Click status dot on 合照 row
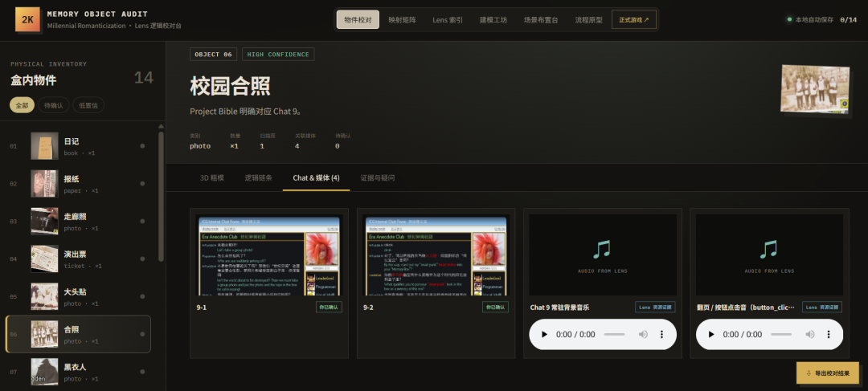Viewport: 868px width, 391px height. [142, 334]
